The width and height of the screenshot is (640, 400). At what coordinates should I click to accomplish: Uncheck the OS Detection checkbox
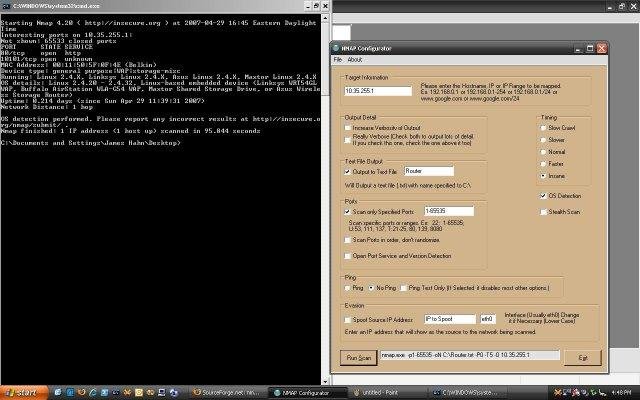click(543, 196)
